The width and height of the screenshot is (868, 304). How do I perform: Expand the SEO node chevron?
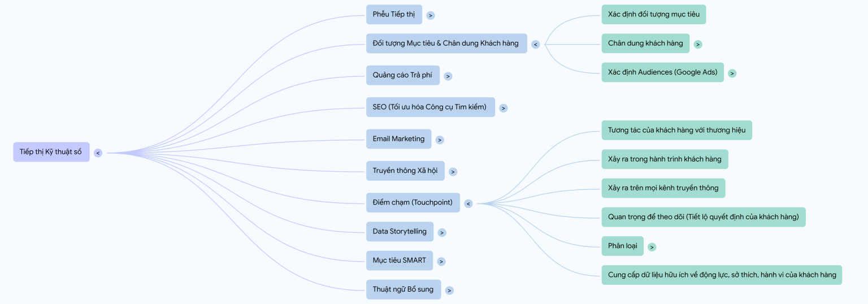click(x=504, y=108)
